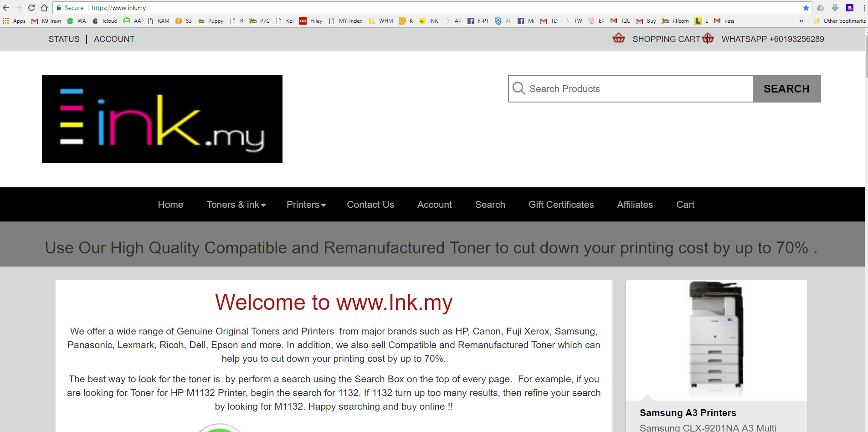Open the Samsung A3 Printers heading link
The width and height of the screenshot is (868, 432).
coord(688,413)
